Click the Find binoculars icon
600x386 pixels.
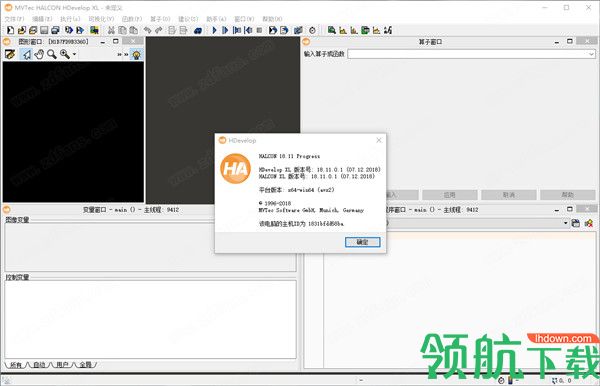(x=198, y=30)
